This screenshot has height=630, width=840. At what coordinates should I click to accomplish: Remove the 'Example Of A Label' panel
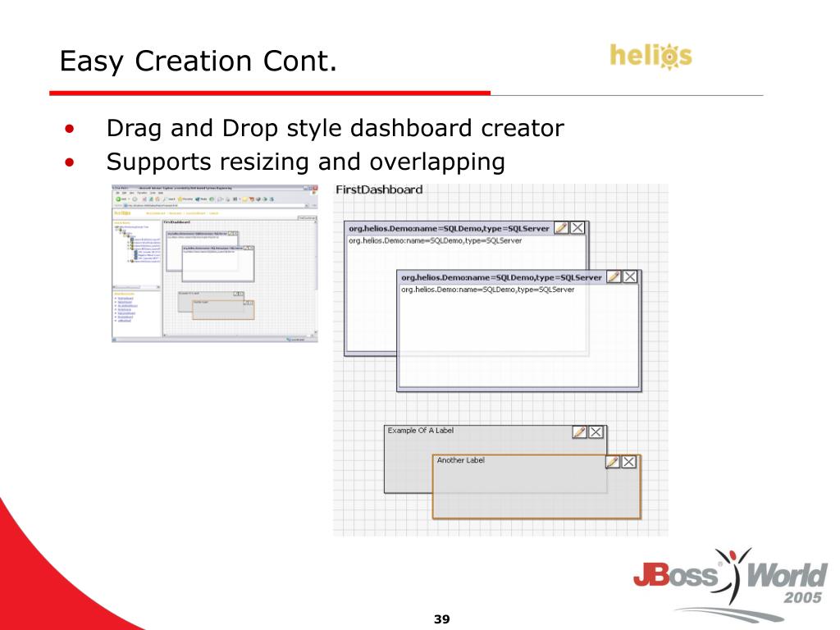tap(596, 431)
